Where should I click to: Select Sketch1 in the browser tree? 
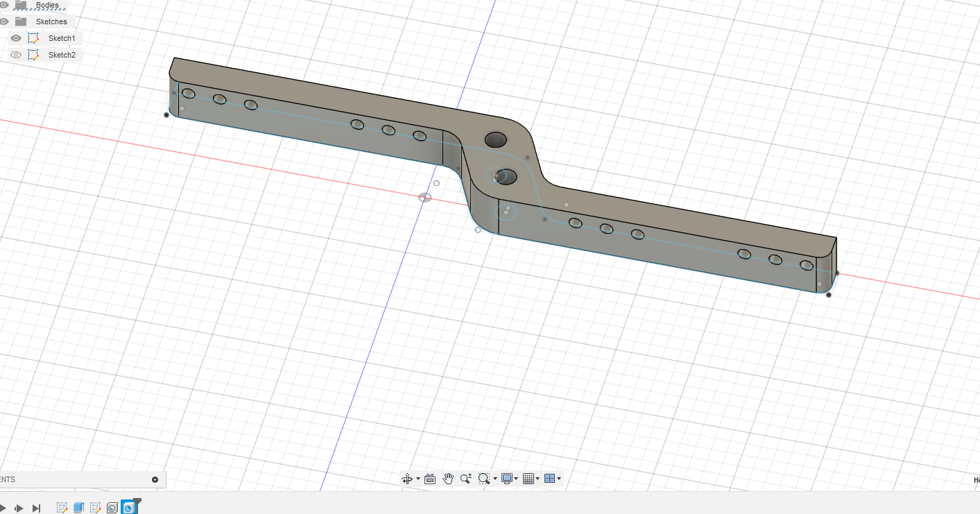(61, 38)
